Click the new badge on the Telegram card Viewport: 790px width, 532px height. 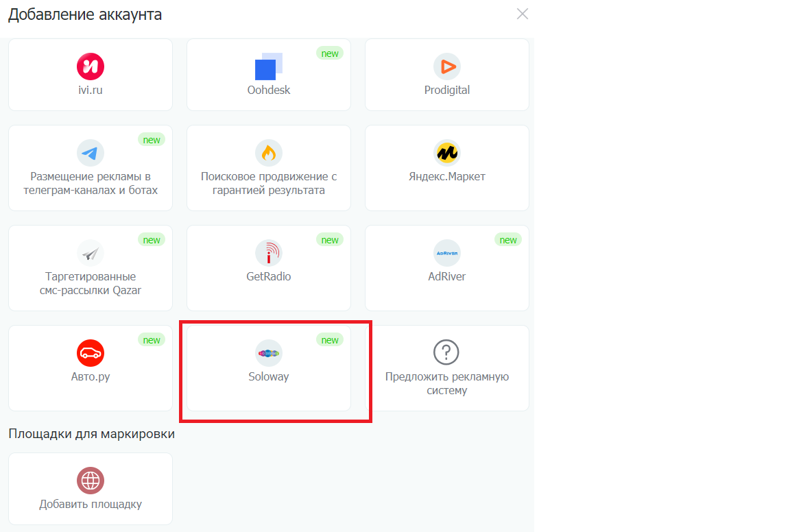pos(152,140)
